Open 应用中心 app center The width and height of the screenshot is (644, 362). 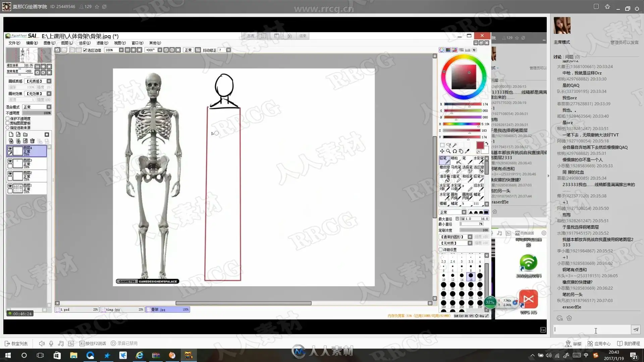coord(599,344)
